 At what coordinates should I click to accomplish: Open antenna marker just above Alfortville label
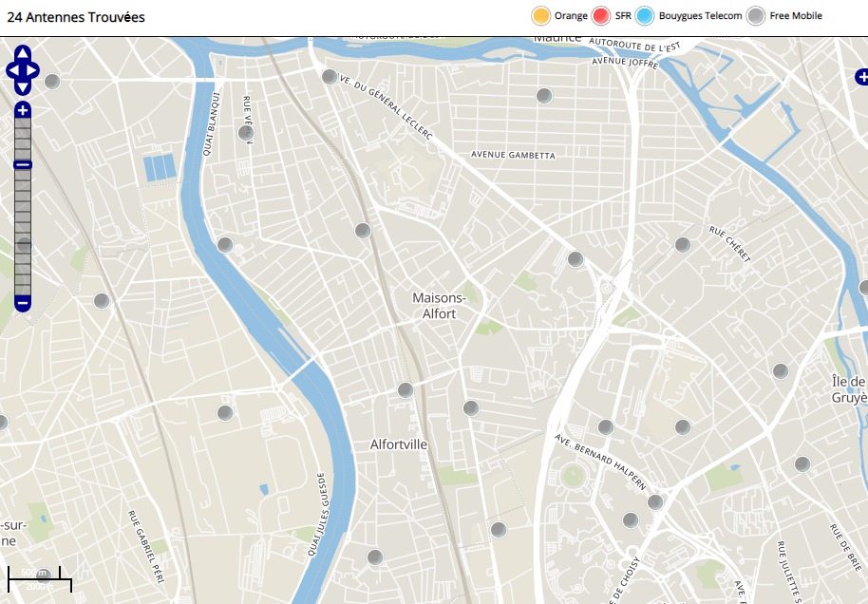click(x=406, y=390)
